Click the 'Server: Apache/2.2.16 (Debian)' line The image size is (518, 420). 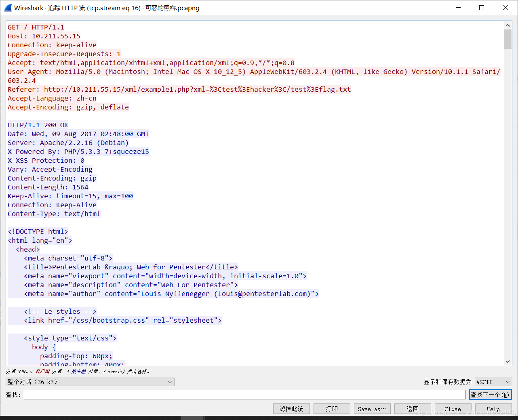[68, 143]
